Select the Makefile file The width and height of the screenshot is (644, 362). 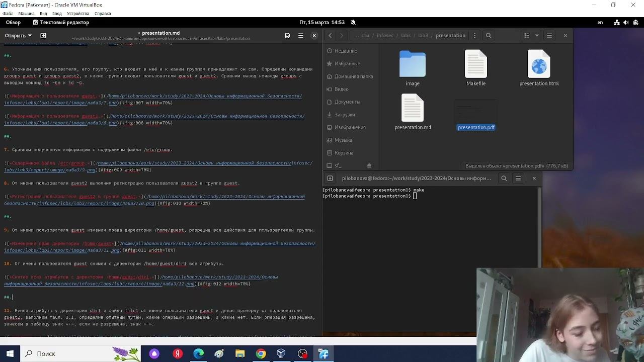[x=476, y=68]
